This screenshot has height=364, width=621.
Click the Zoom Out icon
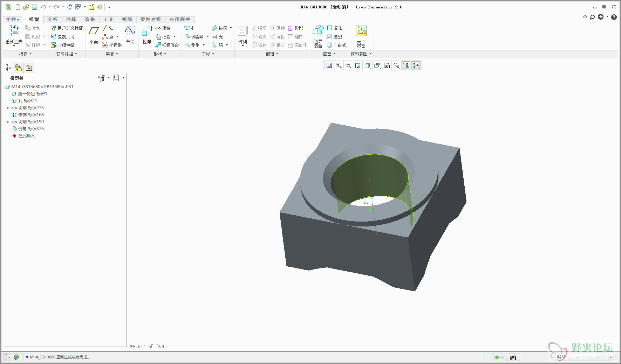pyautogui.click(x=348, y=65)
